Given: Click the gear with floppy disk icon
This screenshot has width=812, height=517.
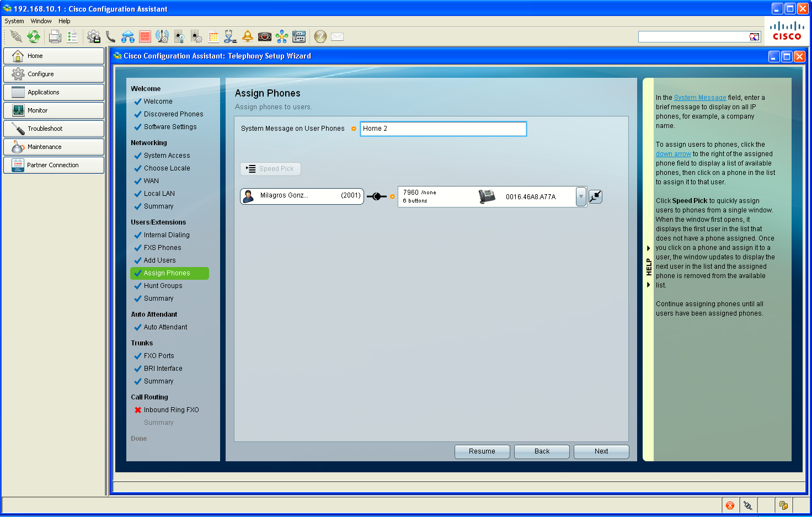Looking at the screenshot, I should 94,36.
